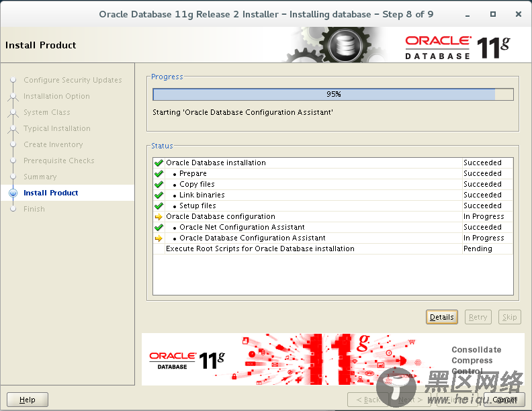Viewport: 532px width, 411px height.
Task: Maximize the installer window
Action: coord(493,14)
